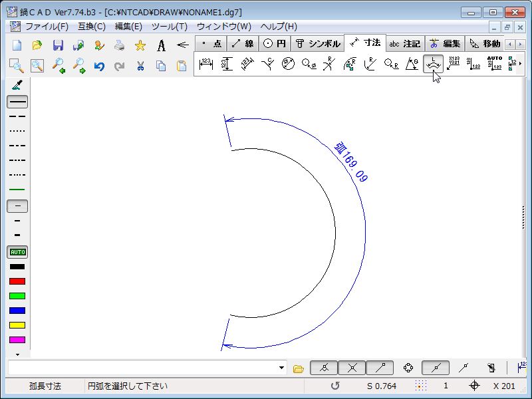Switch to the 線 tab

[243, 43]
